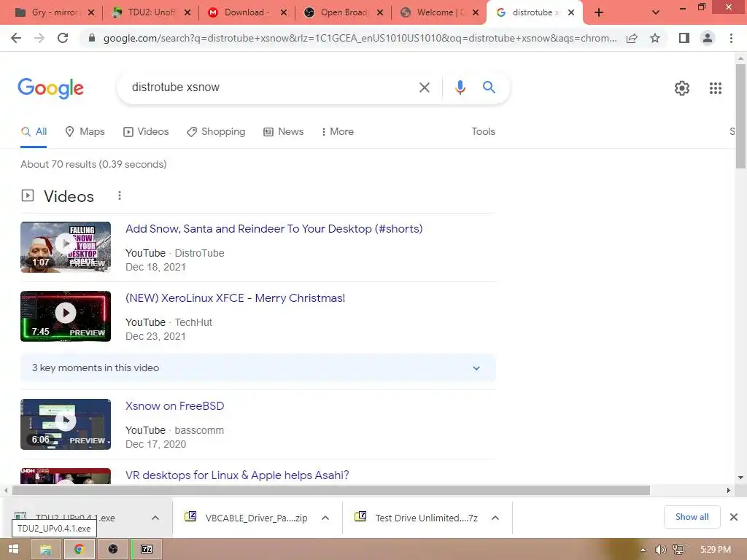Close the 'TDU2: Unoff' tab

pyautogui.click(x=187, y=12)
